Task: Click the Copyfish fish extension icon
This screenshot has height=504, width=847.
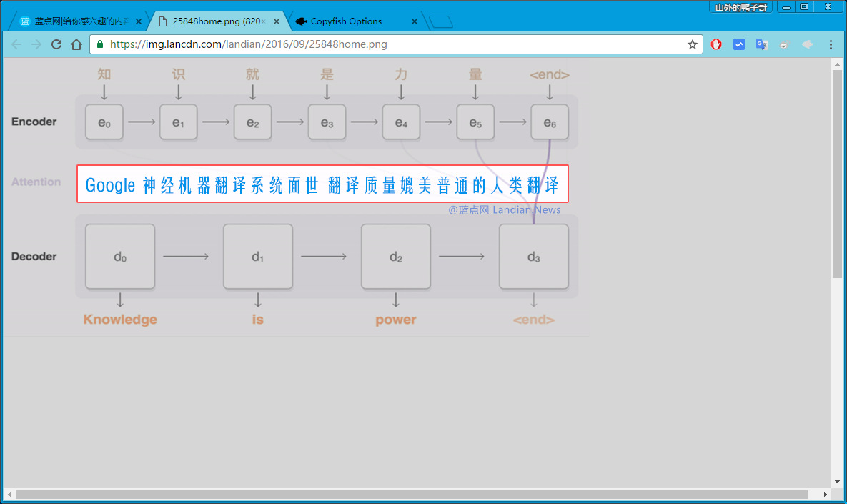Action: tap(808, 44)
